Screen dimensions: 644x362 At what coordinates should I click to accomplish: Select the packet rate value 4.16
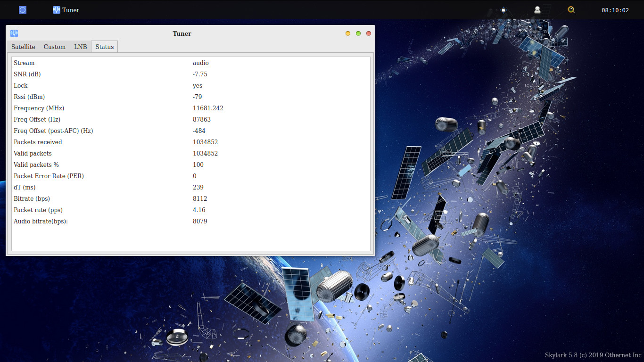(x=199, y=210)
